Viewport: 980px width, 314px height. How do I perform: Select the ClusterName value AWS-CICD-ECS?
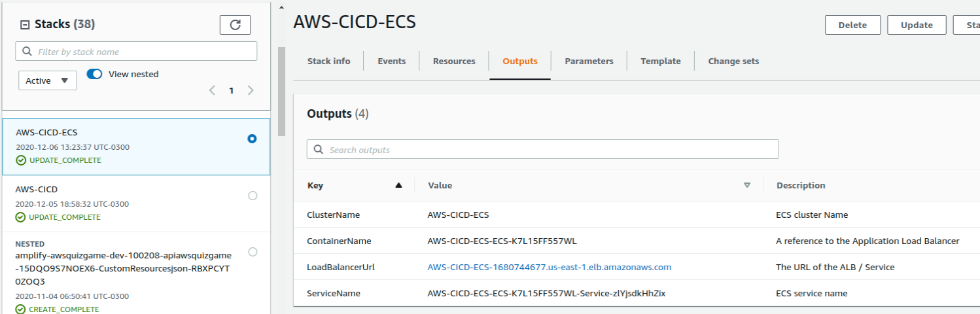coord(458,215)
